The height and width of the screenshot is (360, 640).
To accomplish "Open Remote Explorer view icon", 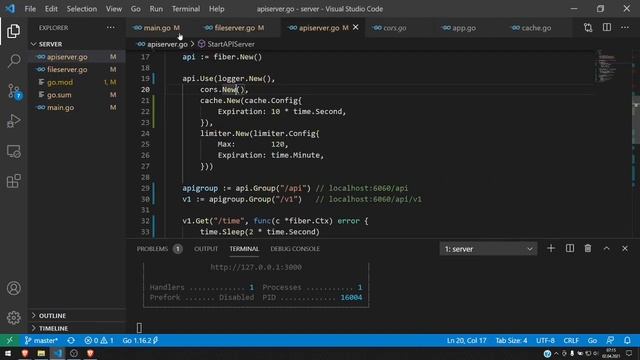I will pyautogui.click(x=13, y=151).
